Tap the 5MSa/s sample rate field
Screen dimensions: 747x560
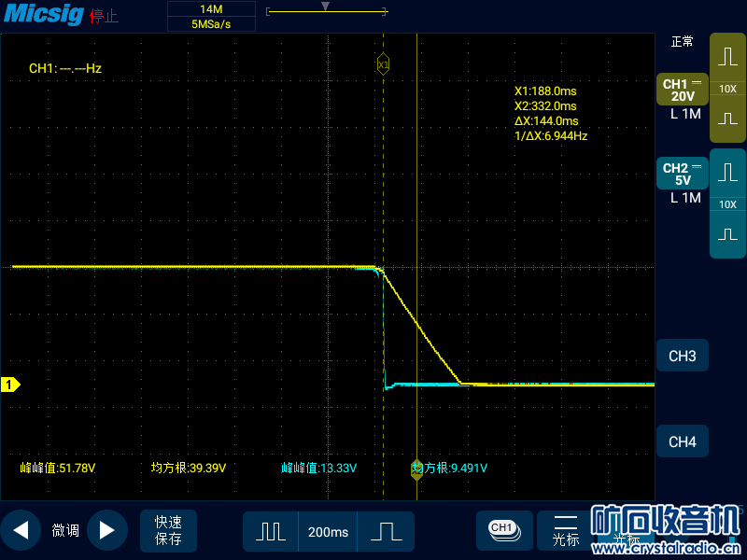(211, 24)
